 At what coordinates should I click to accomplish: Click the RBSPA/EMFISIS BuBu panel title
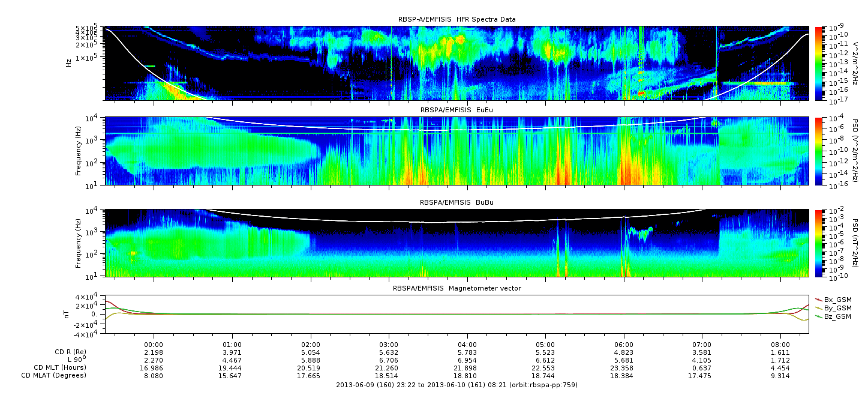pyautogui.click(x=456, y=203)
